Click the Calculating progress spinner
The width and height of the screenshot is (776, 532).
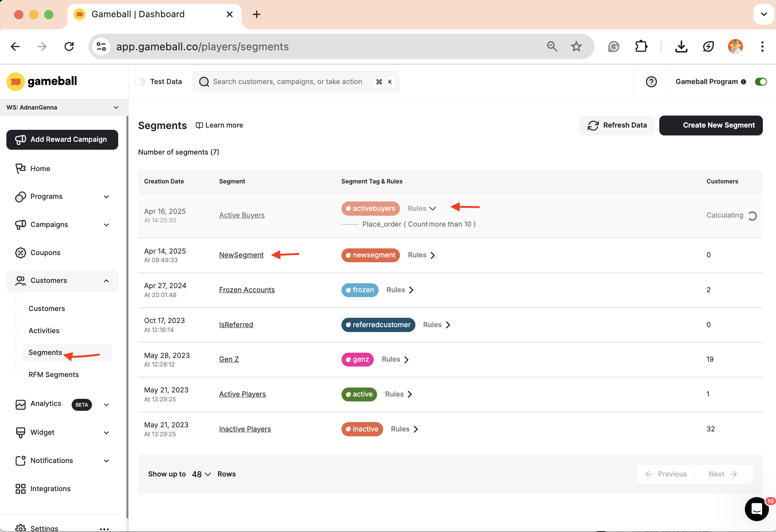pyautogui.click(x=753, y=215)
